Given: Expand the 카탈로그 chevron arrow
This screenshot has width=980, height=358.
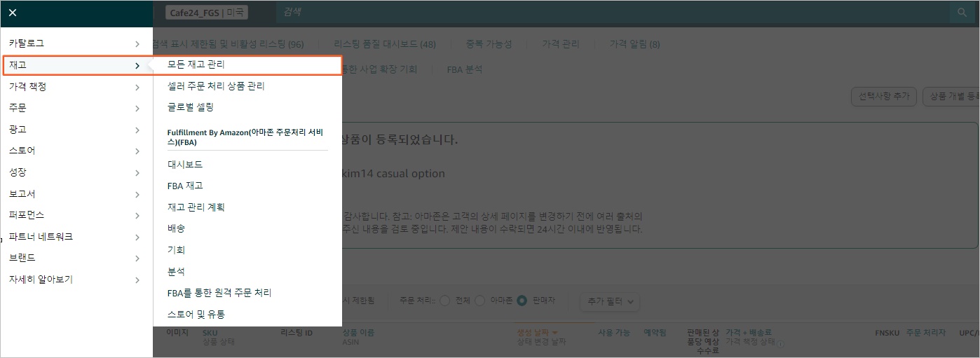Looking at the screenshot, I should 137,44.
